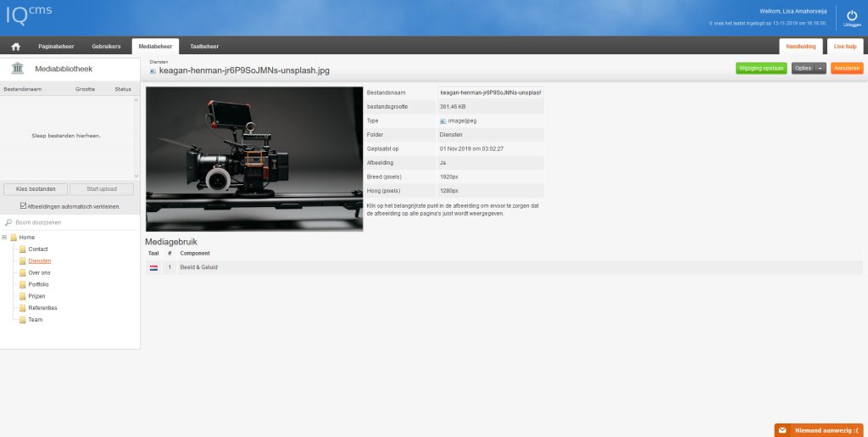This screenshot has width=868, height=437.
Task: Click the Annuleren button
Action: (x=847, y=69)
